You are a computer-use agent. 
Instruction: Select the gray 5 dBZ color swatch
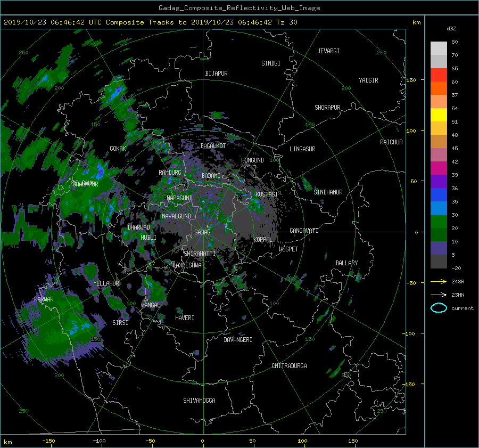pyautogui.click(x=439, y=261)
